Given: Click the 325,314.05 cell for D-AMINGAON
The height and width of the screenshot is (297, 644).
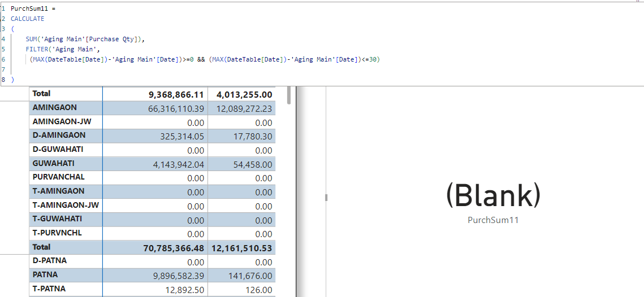Looking at the screenshot, I should click(182, 137).
